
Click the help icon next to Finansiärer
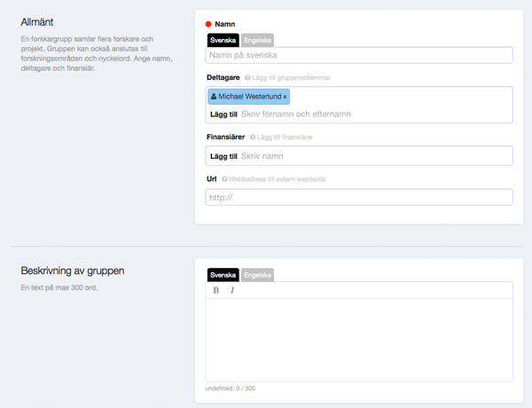pyautogui.click(x=253, y=137)
